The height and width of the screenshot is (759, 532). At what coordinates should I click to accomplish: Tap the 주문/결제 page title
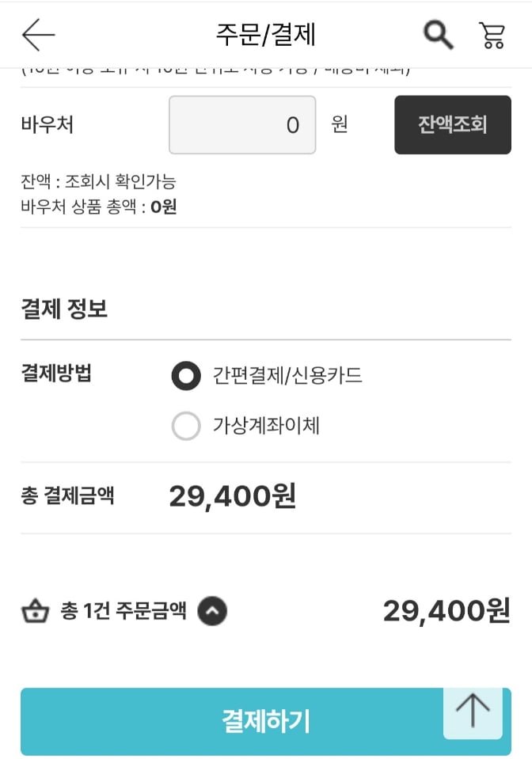[x=266, y=35]
